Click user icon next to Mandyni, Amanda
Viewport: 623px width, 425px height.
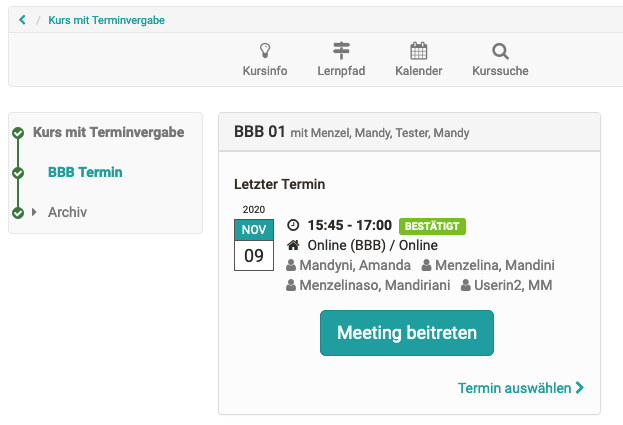291,266
